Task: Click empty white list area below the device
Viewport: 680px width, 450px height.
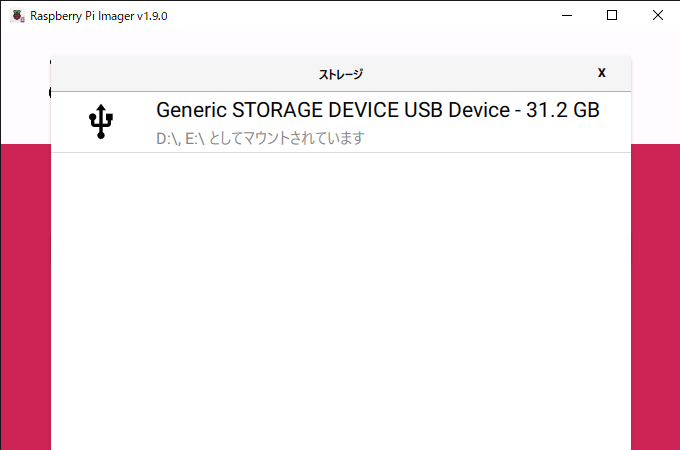Action: pos(341,299)
